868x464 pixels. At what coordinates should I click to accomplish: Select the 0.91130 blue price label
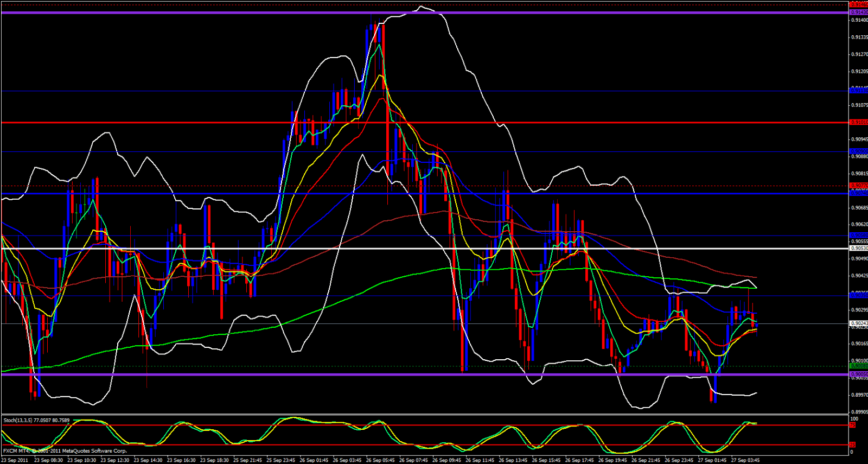858,91
